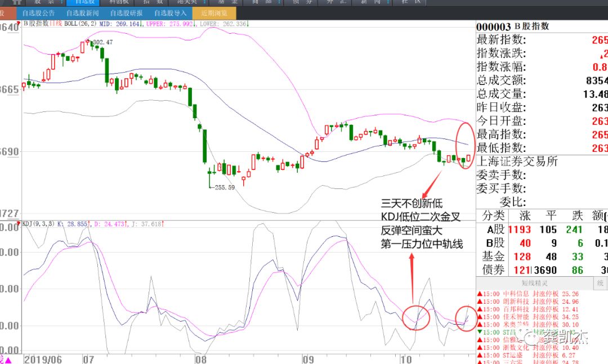Click the 总成交额 row label

(502, 80)
